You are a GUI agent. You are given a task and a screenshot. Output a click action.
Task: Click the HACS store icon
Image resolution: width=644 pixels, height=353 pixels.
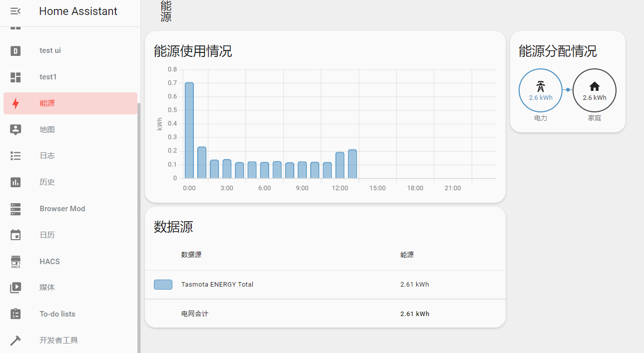(15, 261)
